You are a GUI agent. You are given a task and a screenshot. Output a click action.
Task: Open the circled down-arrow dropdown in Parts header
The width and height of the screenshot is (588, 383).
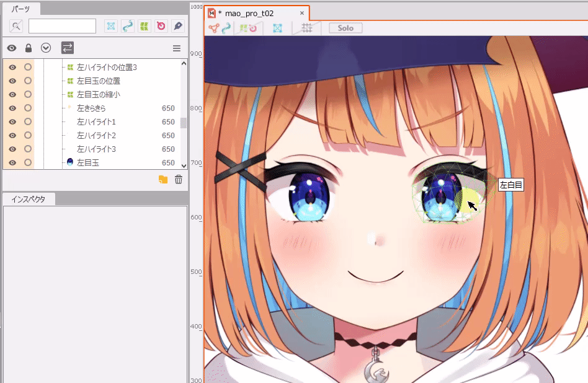click(x=46, y=48)
